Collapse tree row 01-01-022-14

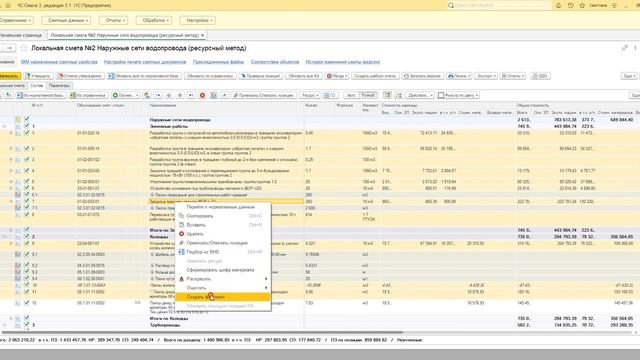[x=11, y=133]
